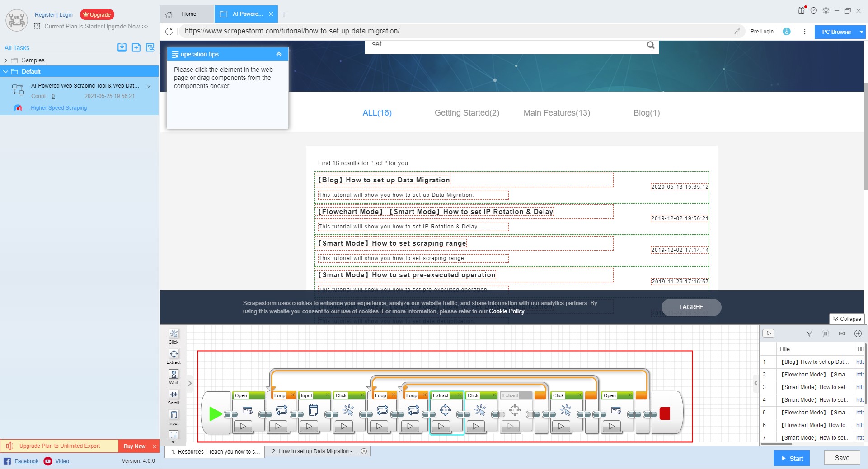The width and height of the screenshot is (868, 469).
Task: Click the I AGREE cookie button
Action: [691, 307]
